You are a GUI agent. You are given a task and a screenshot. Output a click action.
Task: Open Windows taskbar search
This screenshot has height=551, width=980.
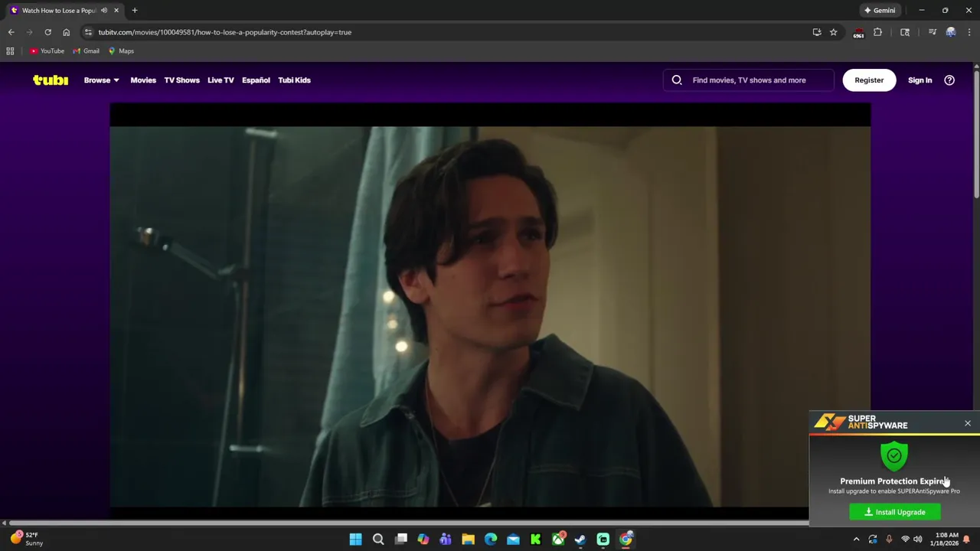tap(378, 539)
